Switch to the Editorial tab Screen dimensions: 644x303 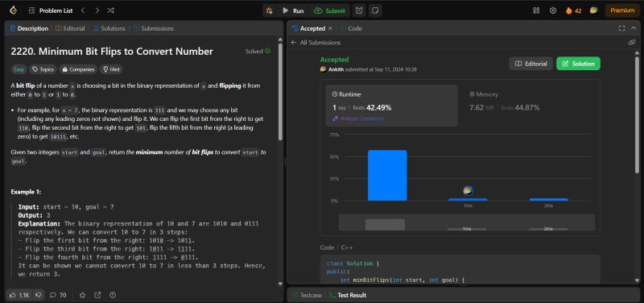70,28
